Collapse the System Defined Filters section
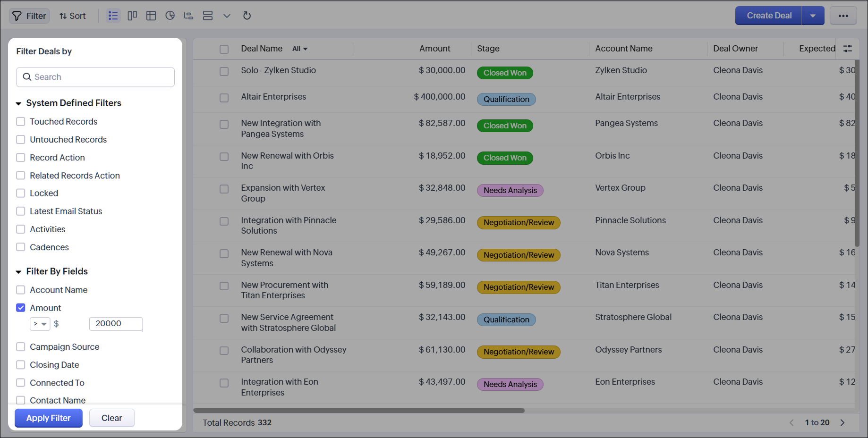 click(19, 103)
